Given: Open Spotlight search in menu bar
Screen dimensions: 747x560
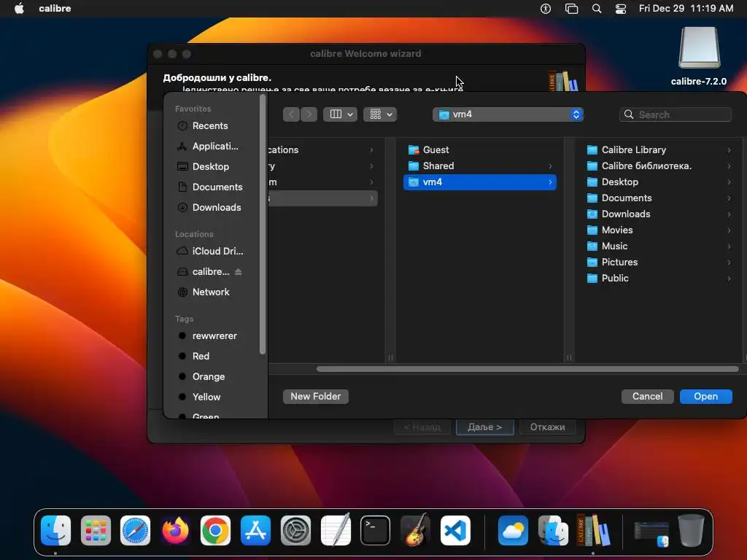Looking at the screenshot, I should click(597, 9).
